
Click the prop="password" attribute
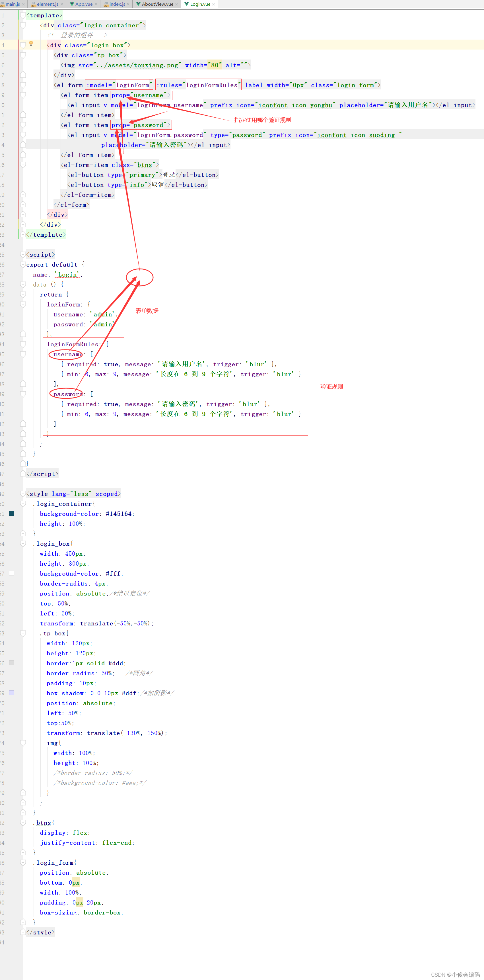[x=139, y=125]
